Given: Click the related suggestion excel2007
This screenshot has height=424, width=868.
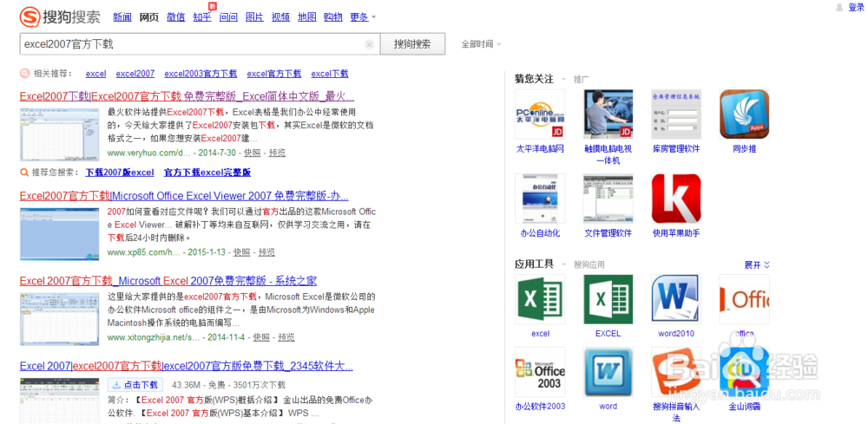Looking at the screenshot, I should [x=135, y=74].
